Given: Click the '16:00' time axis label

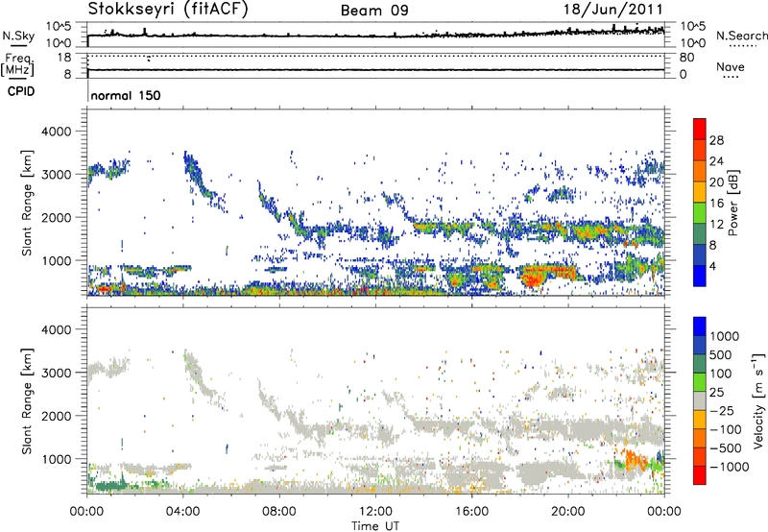Looking at the screenshot, I should [x=471, y=512].
